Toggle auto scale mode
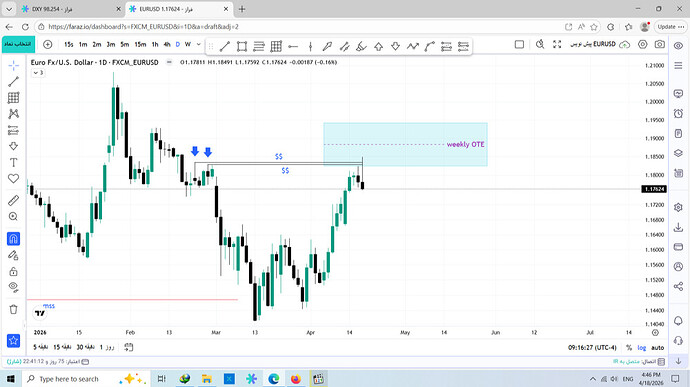 click(657, 348)
